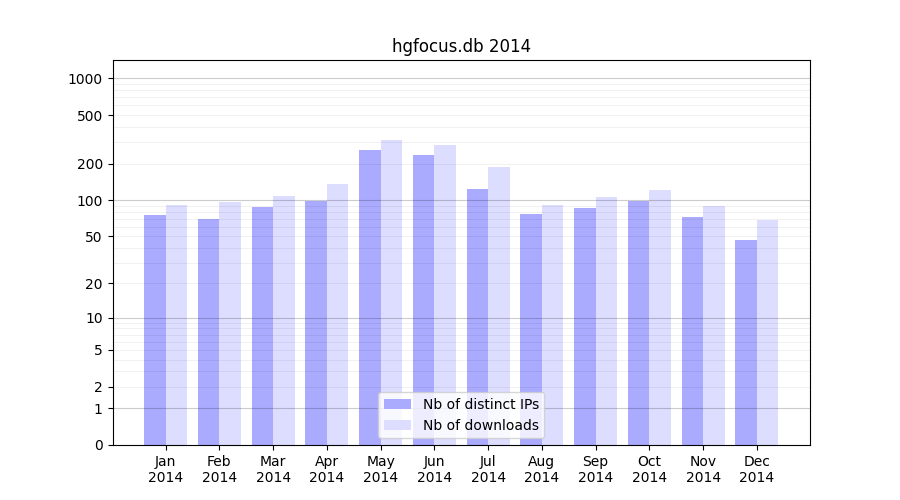
Task: Click the downloads legend color swatch
Action: tap(397, 425)
